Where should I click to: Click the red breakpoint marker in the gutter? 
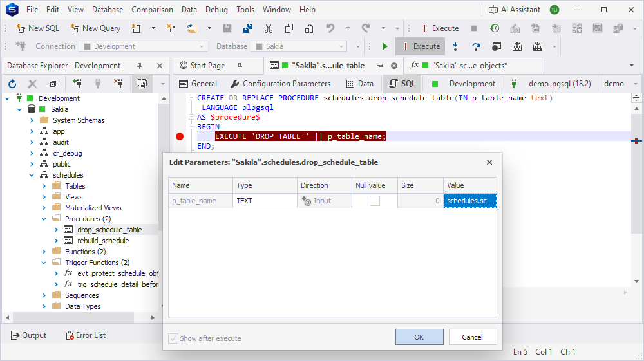180,136
